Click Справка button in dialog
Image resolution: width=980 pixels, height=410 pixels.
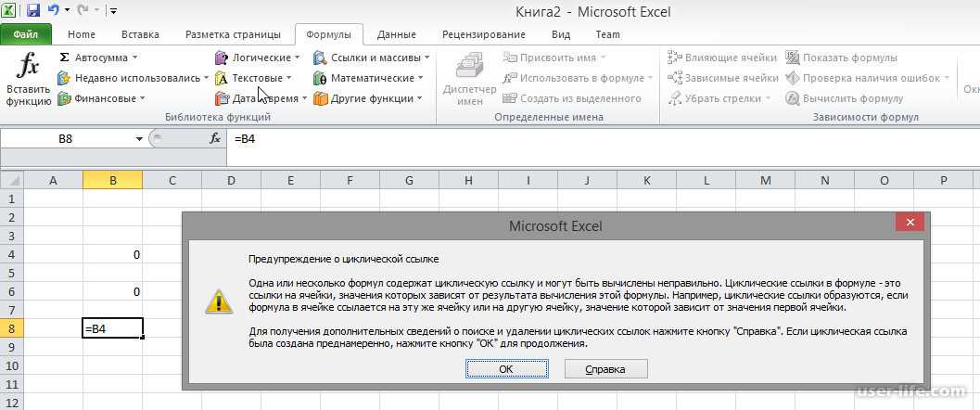(x=605, y=369)
